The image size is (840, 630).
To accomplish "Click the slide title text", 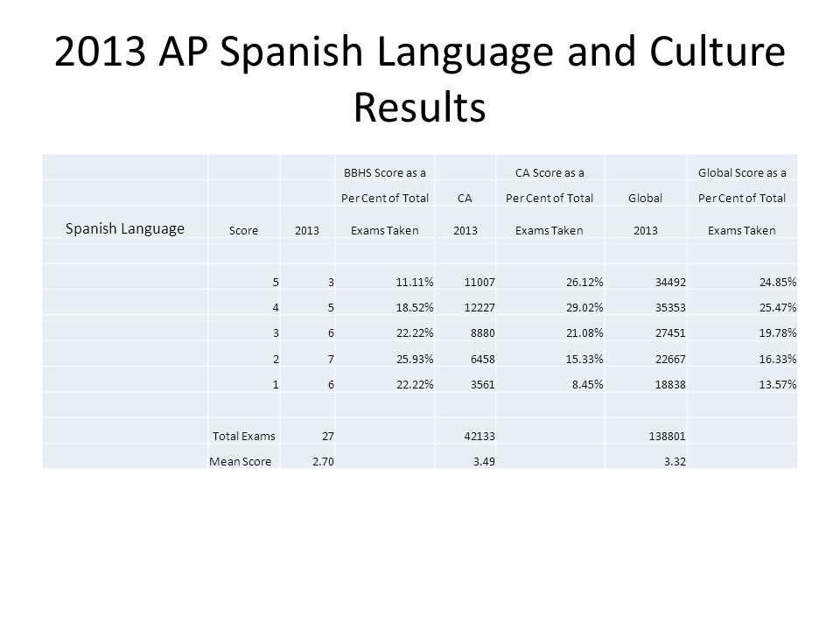I will pyautogui.click(x=419, y=79).
